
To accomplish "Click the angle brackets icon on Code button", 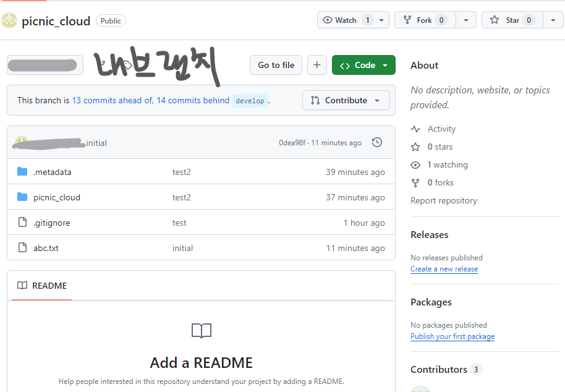I will click(345, 66).
